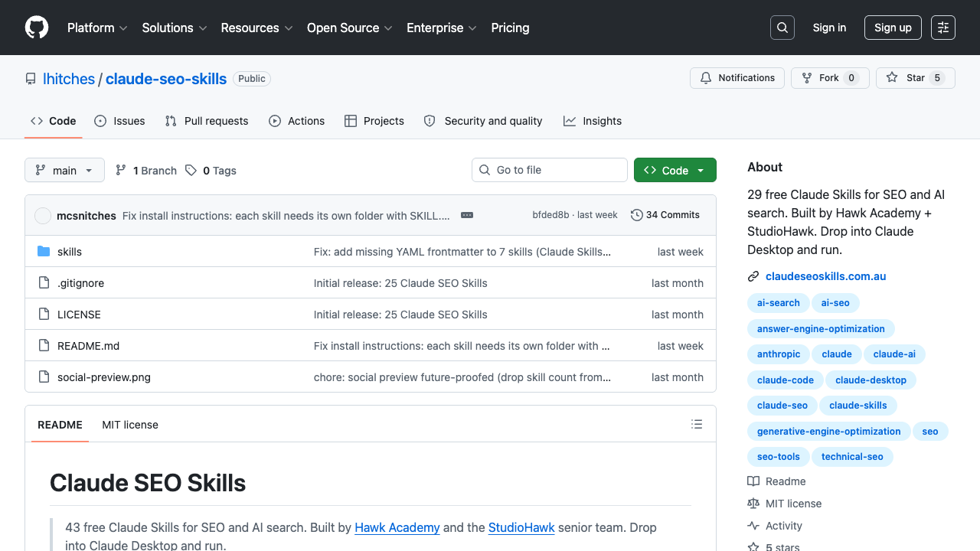This screenshot has width=980, height=551.
Task: Click the Sign in link
Action: pos(829,28)
